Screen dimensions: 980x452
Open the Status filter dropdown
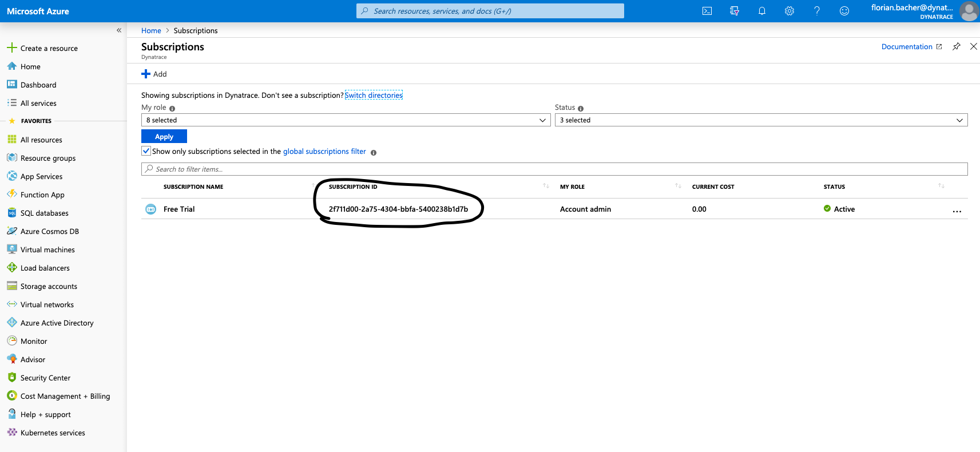tap(761, 120)
